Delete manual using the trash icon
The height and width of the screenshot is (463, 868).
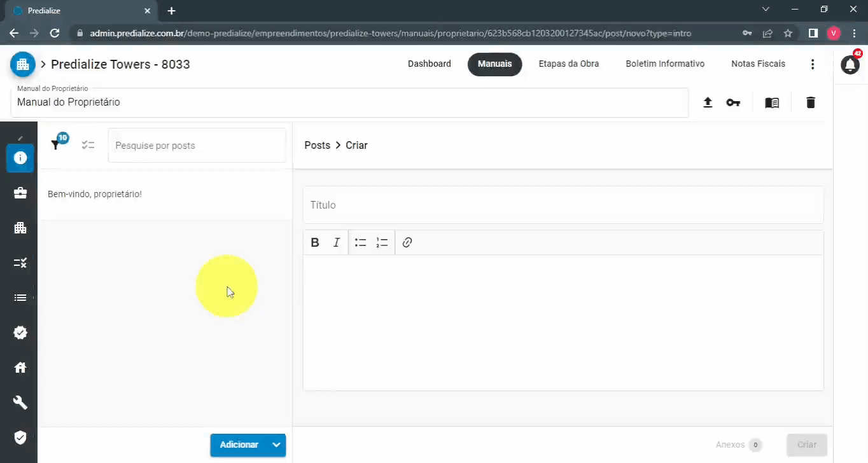click(810, 102)
